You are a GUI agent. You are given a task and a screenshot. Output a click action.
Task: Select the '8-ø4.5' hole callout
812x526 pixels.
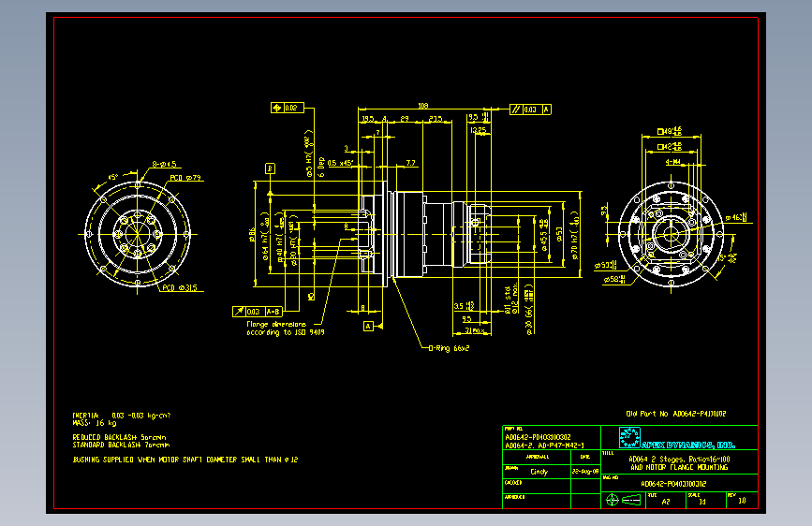point(164,164)
